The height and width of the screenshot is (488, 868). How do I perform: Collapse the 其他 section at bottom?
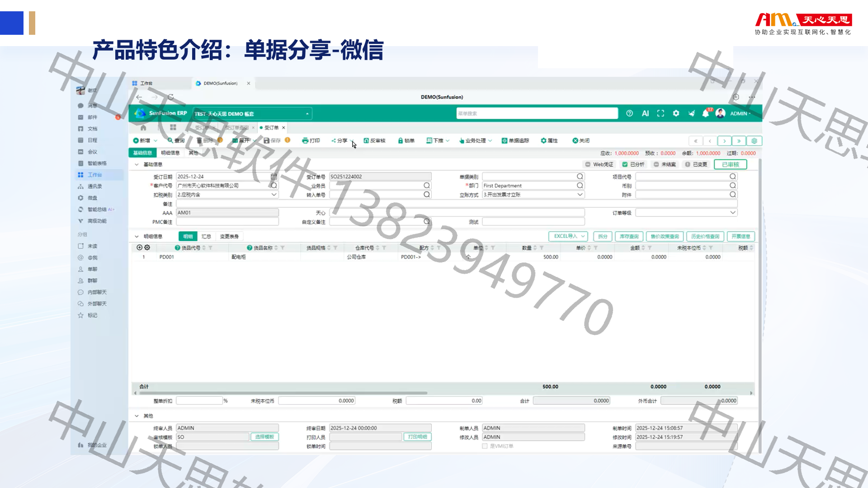pyautogui.click(x=137, y=416)
